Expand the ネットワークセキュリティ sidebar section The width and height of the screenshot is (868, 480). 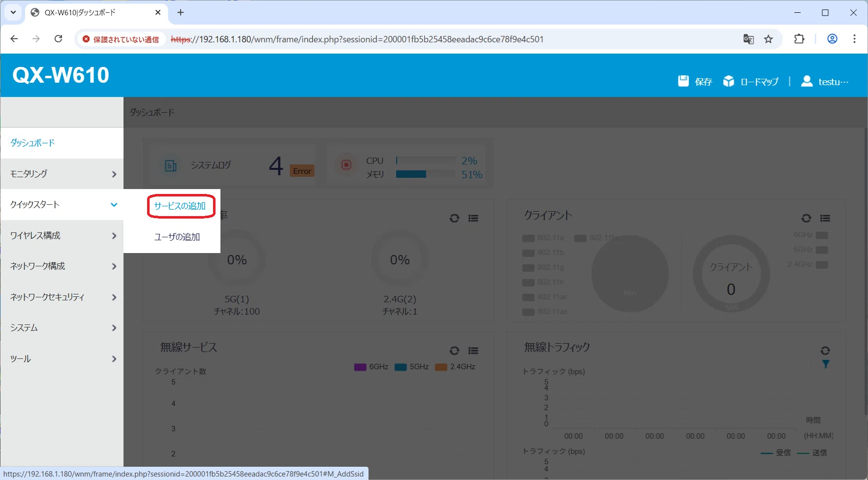[62, 297]
